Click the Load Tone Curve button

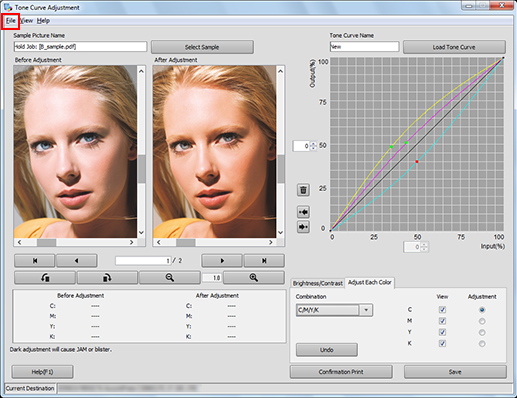454,47
